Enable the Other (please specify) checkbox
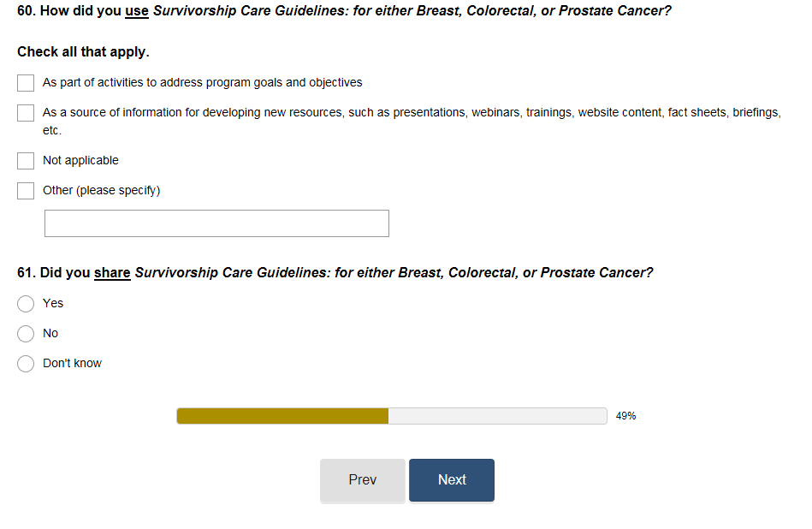Viewport: 812px width, 529px height. pos(26,191)
